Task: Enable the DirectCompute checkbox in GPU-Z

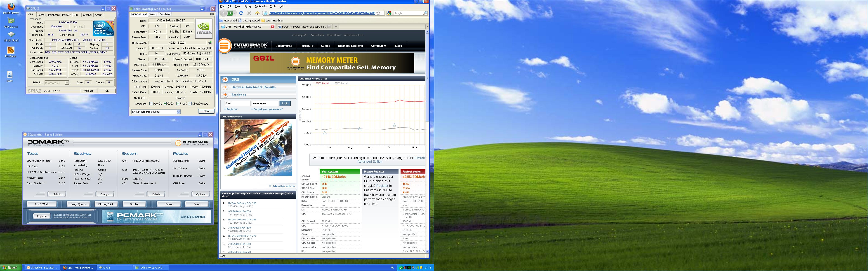Action: (x=190, y=104)
